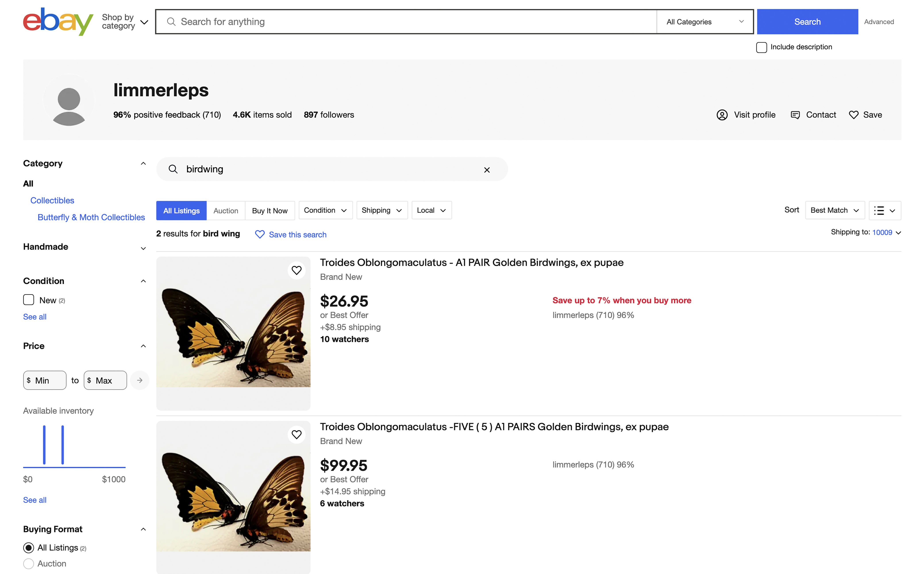Viewport: 924px width, 574px height.
Task: Submit price range arrow button
Action: pos(139,380)
